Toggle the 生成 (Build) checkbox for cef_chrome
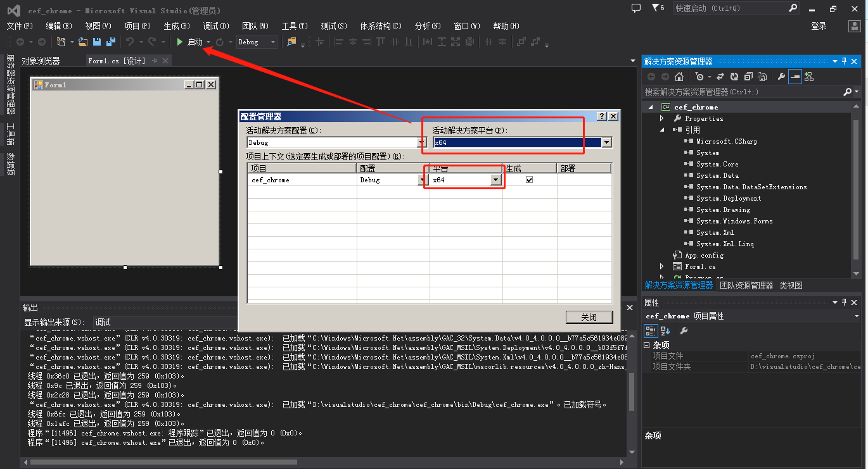This screenshot has width=868, height=469. tap(530, 180)
